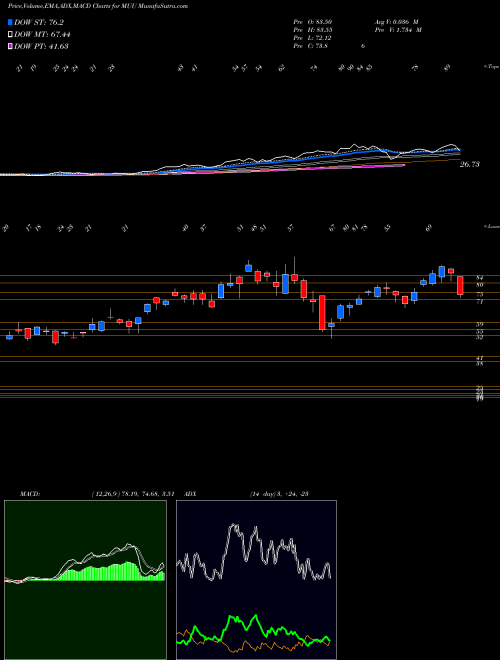
Task: Click the 41 price level axis label
Action: [479, 358]
